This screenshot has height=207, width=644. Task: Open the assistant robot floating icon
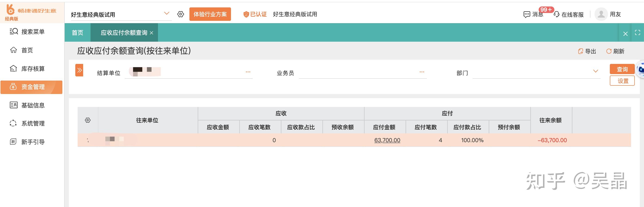641,69
